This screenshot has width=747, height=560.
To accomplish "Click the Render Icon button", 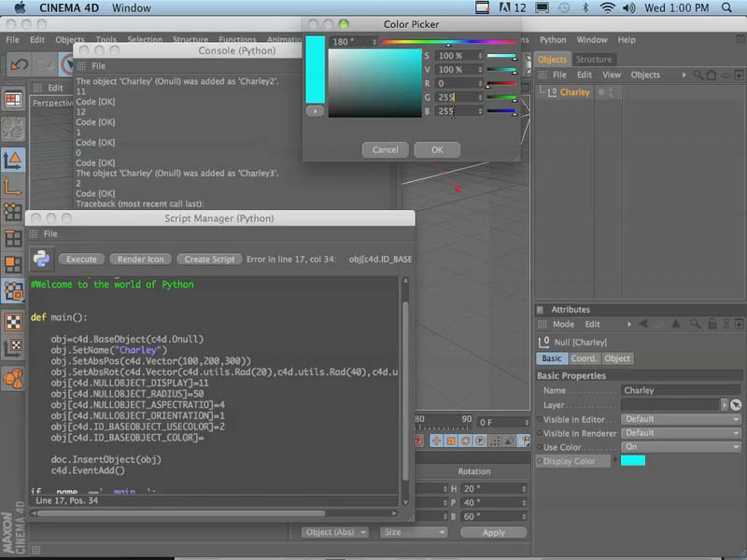I will click(141, 259).
